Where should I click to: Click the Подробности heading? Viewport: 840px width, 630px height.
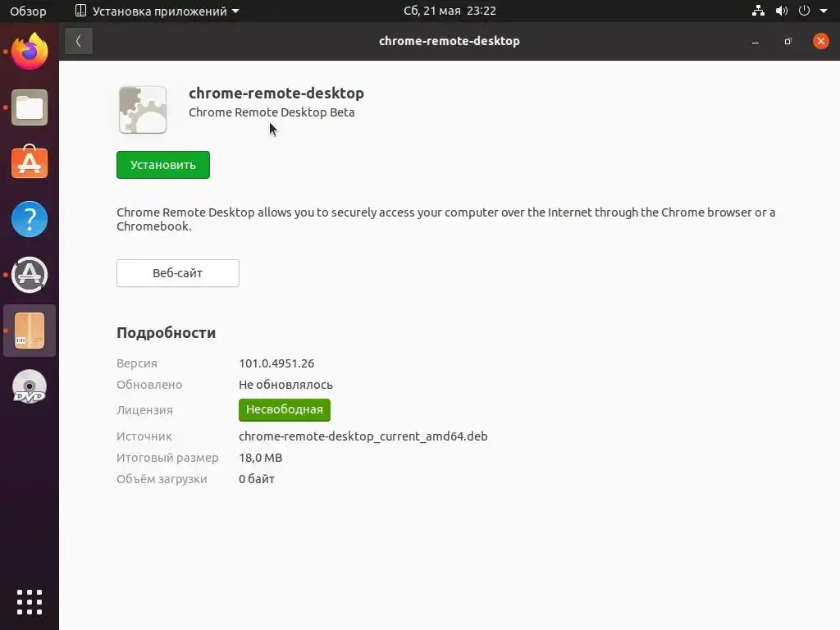click(x=166, y=333)
